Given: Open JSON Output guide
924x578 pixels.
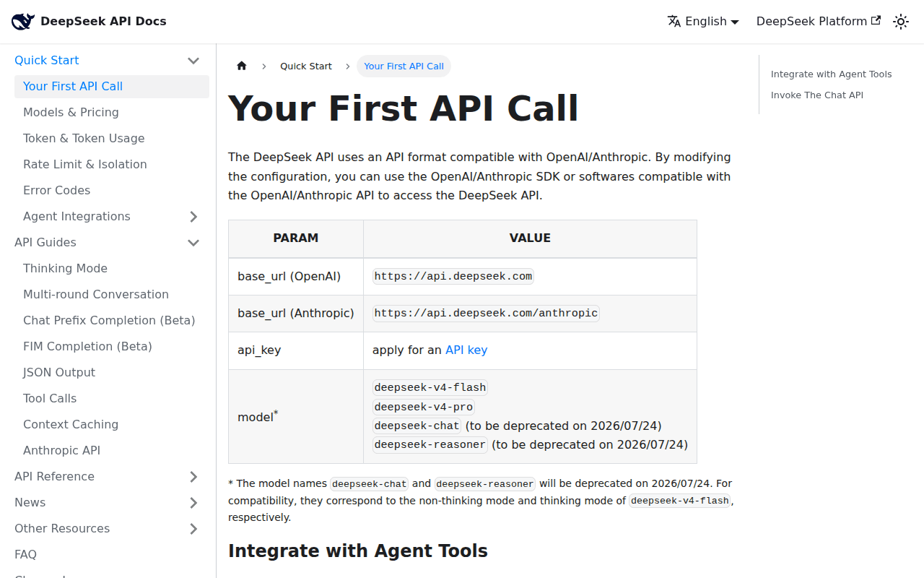Looking at the screenshot, I should 112,373.
